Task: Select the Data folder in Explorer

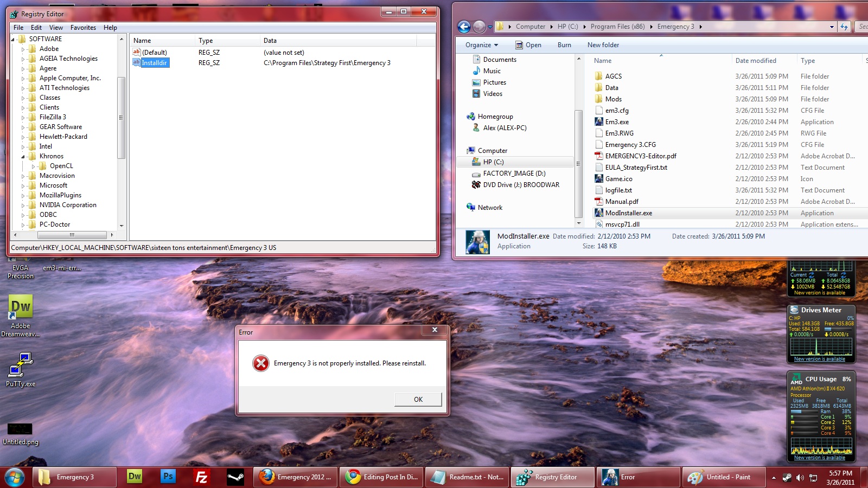Action: tap(611, 88)
